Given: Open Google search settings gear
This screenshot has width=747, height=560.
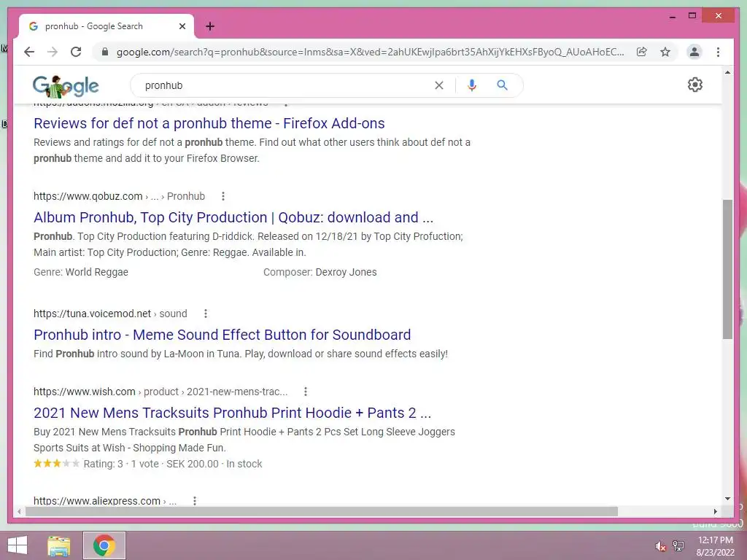Looking at the screenshot, I should 695,85.
